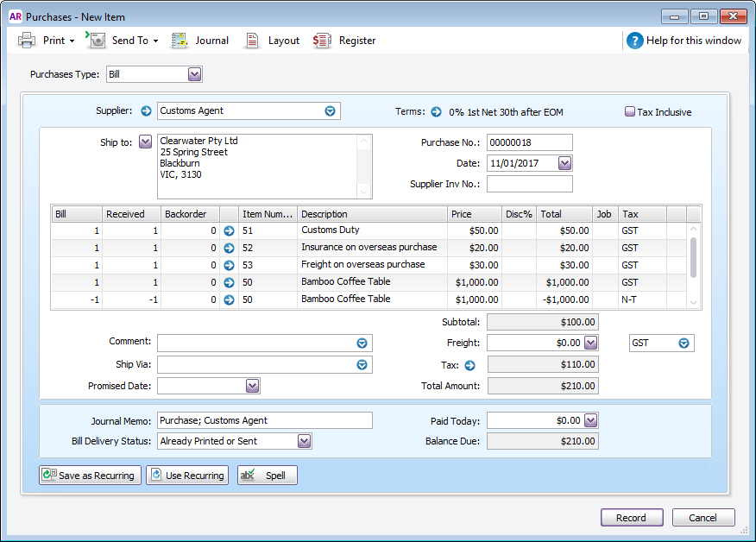756x542 pixels.
Task: Click the item list scroll down arrow
Action: click(x=693, y=303)
